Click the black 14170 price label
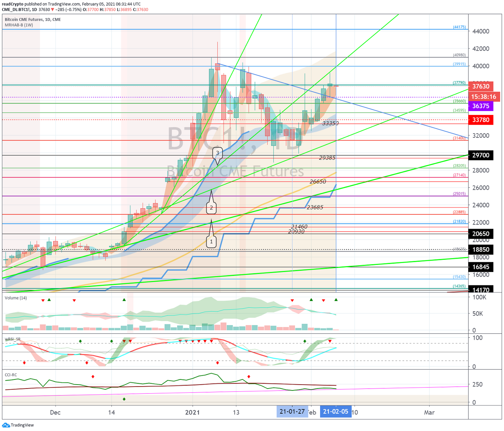Viewport: 504px width, 431px height. tap(481, 290)
